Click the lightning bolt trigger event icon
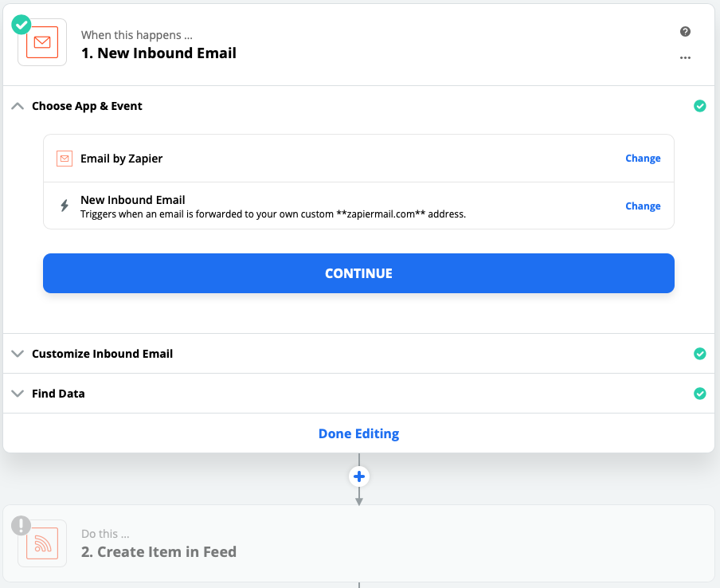Screen dimensions: 720x588 (x=65, y=206)
